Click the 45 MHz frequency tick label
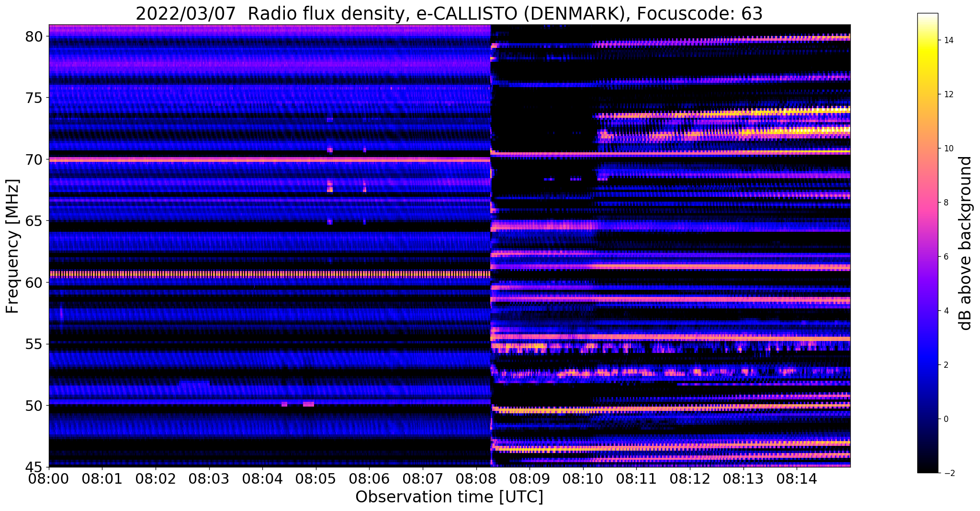This screenshot has width=980, height=511. tap(34, 467)
